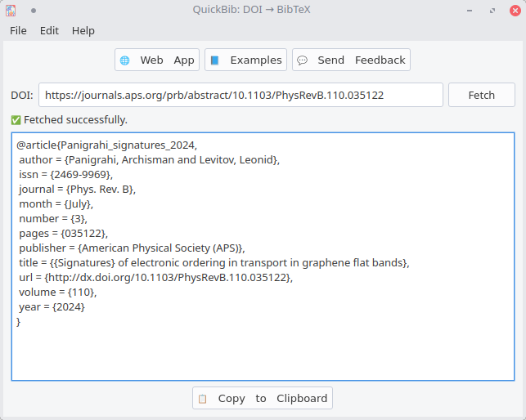Click the speech bubble Feedback icon
The image size is (526, 420).
[x=302, y=60]
